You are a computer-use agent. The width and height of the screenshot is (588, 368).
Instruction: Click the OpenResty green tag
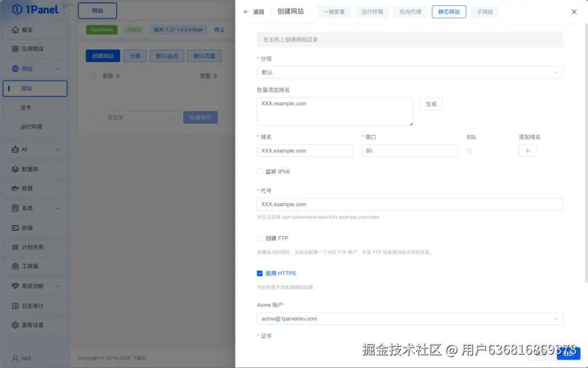point(102,30)
